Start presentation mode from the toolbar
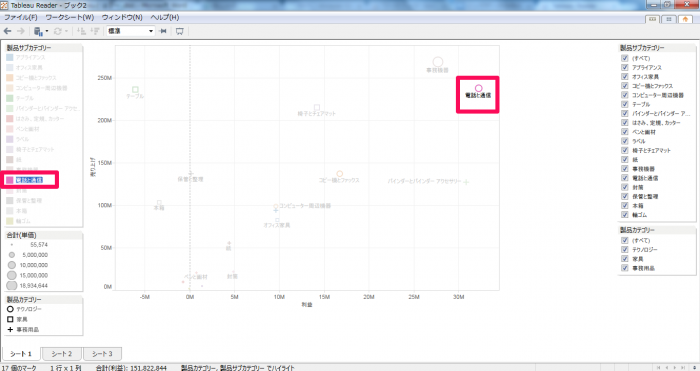 179,31
